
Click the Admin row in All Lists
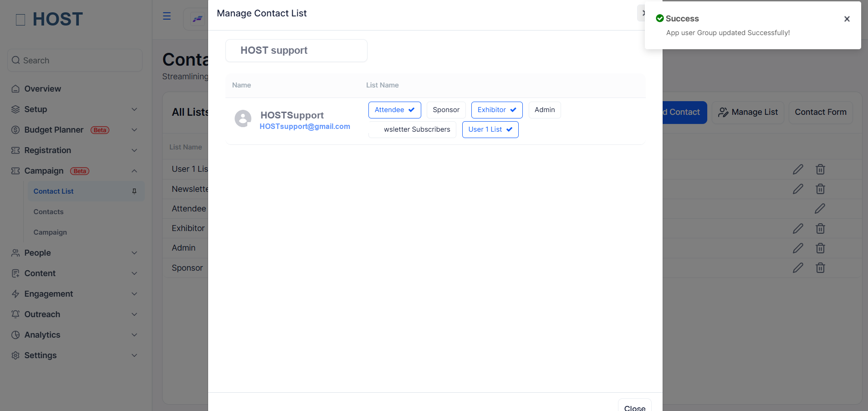tap(184, 248)
